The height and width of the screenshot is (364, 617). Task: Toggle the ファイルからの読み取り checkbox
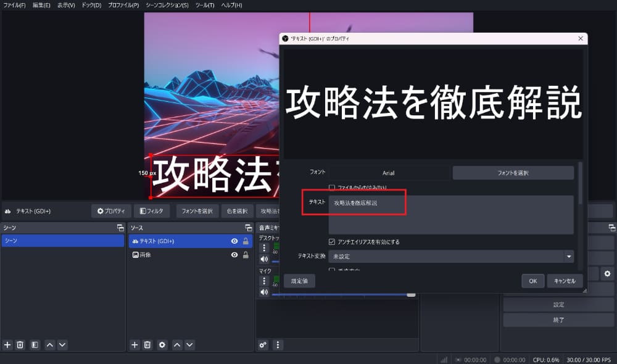(332, 188)
